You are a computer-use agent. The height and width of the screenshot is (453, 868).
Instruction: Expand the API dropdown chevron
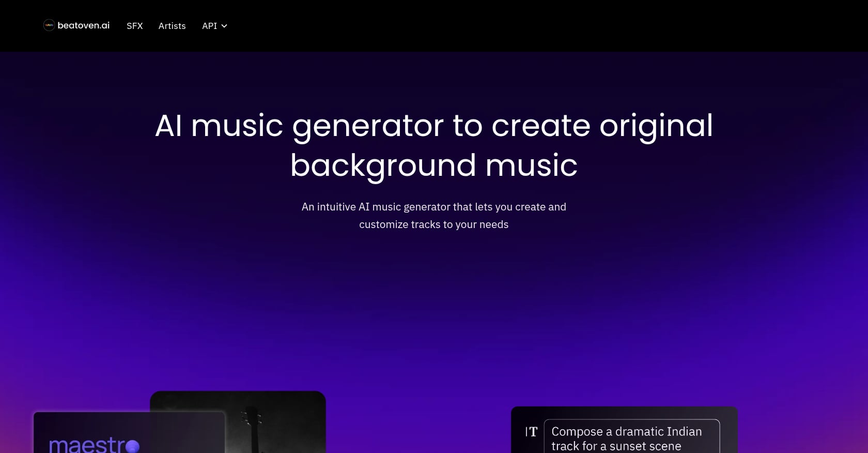pyautogui.click(x=224, y=26)
